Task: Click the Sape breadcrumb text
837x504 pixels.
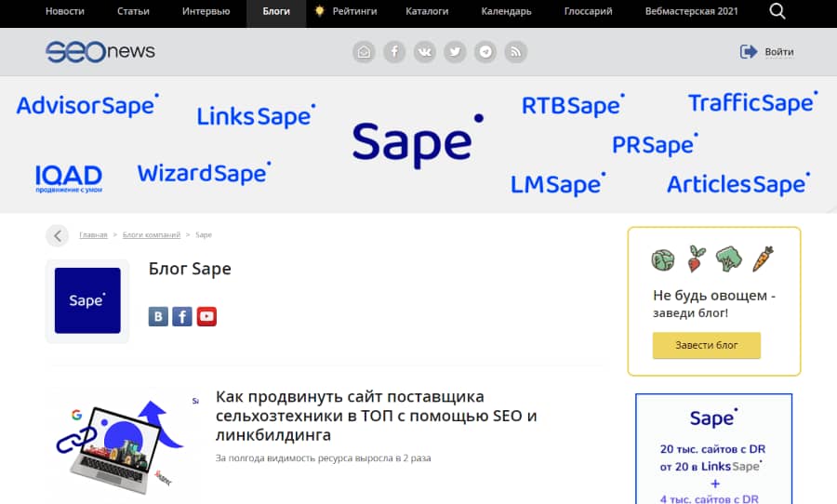Action: click(x=204, y=235)
